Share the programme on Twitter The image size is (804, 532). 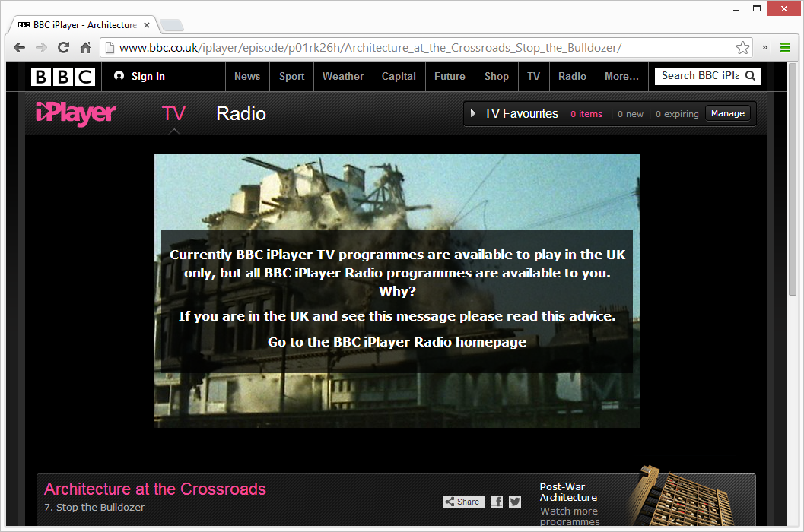[x=515, y=502]
